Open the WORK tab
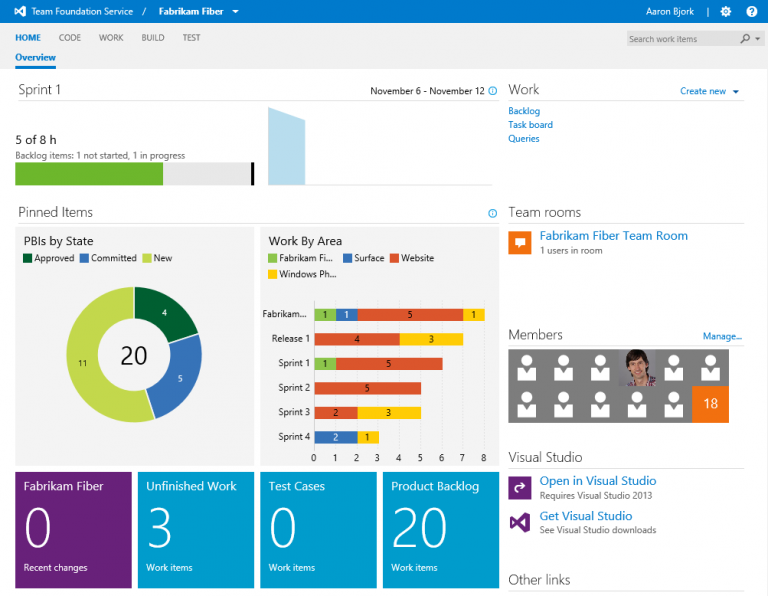 point(111,38)
